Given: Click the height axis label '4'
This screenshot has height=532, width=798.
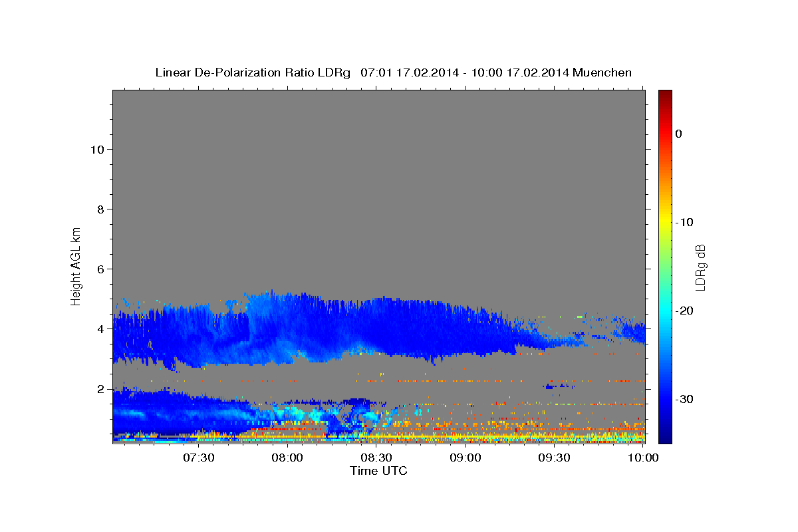Looking at the screenshot, I should [x=100, y=329].
